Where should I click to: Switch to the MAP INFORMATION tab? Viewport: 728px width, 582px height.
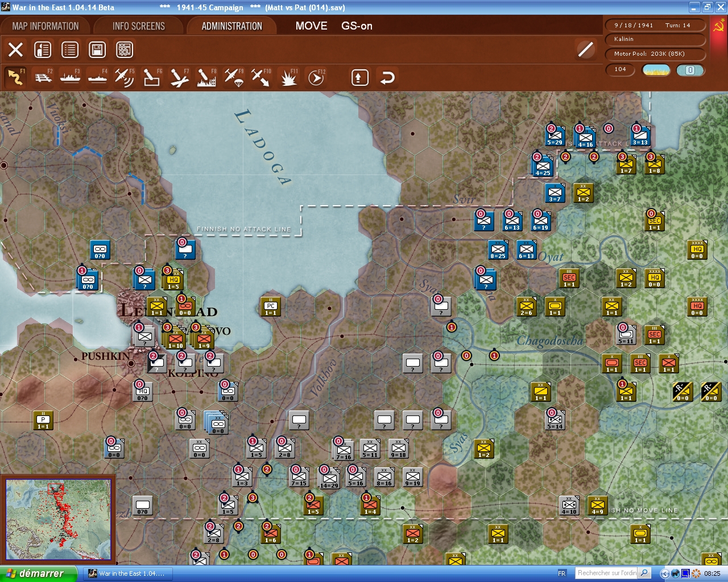(x=45, y=26)
